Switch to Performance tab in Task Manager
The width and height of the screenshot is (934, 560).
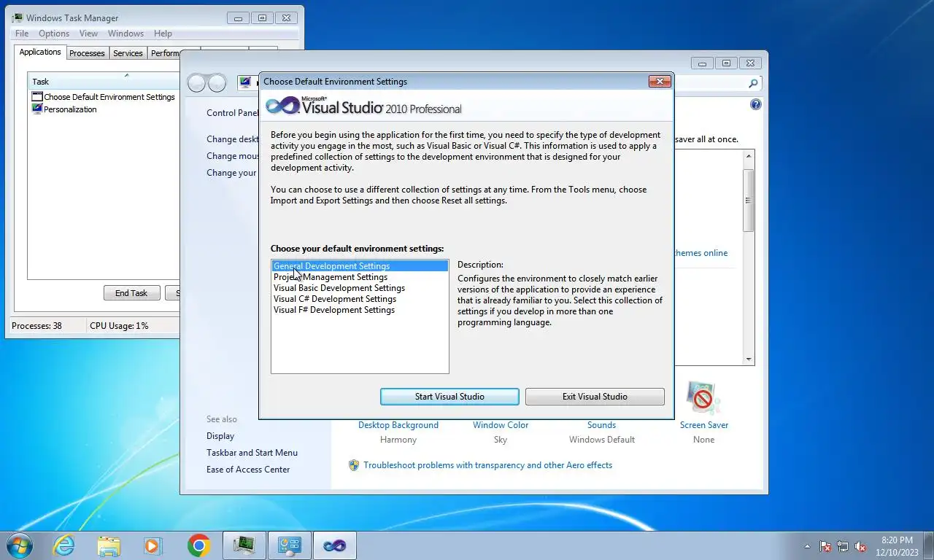coord(164,53)
